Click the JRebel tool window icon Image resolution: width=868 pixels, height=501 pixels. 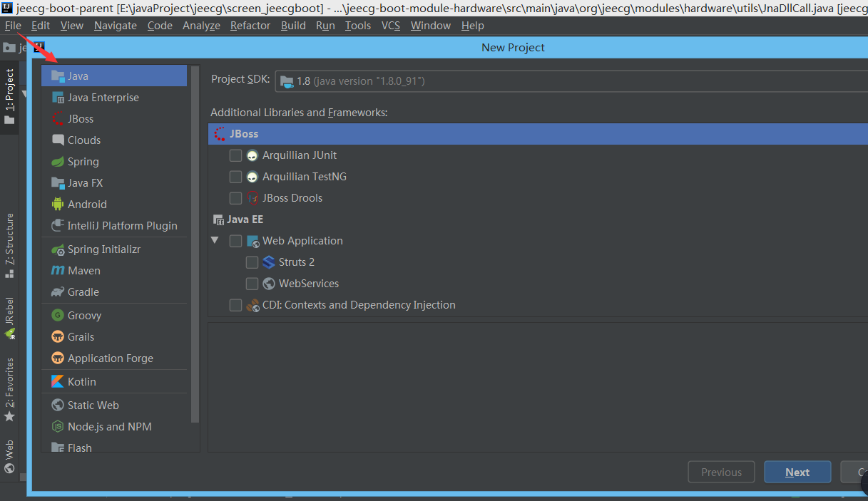10,334
